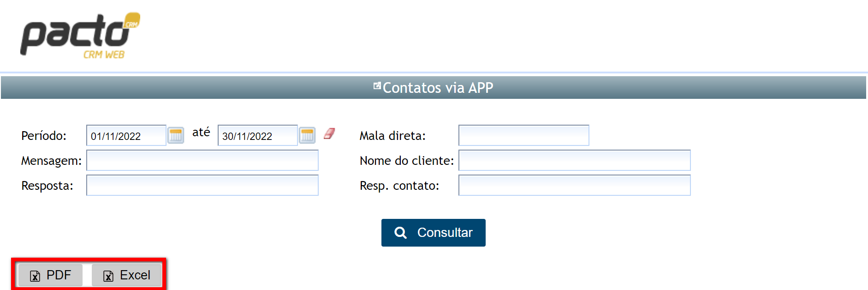Open the start date calendar picker
This screenshot has width=868, height=290.
coord(176,135)
